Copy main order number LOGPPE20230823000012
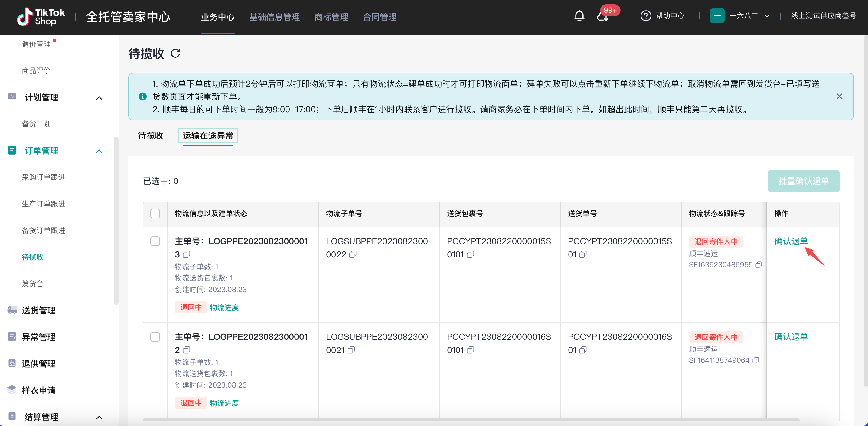Image resolution: width=868 pixels, height=426 pixels. pos(186,350)
